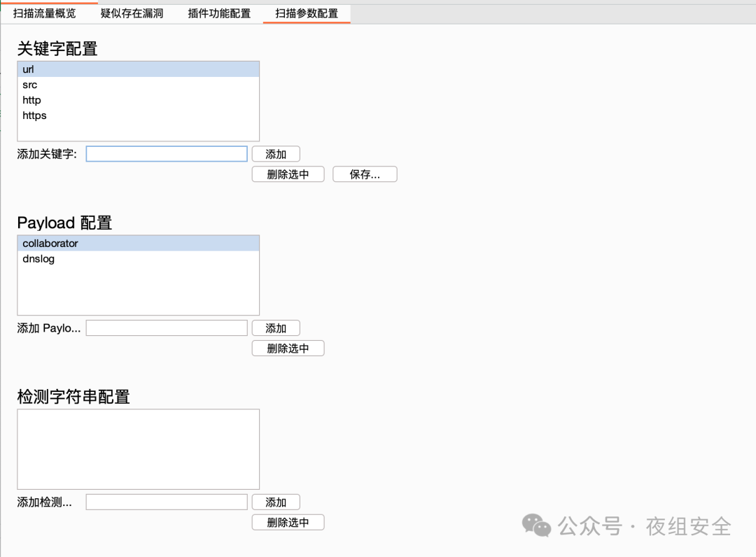Click 添加 button beside the Payload field
Image resolution: width=756 pixels, height=557 pixels.
[x=276, y=327]
